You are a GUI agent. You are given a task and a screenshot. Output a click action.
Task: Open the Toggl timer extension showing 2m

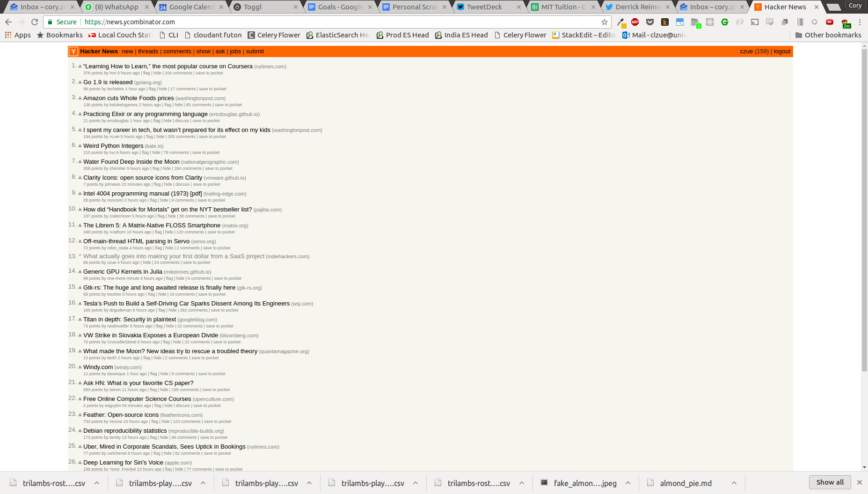click(845, 23)
